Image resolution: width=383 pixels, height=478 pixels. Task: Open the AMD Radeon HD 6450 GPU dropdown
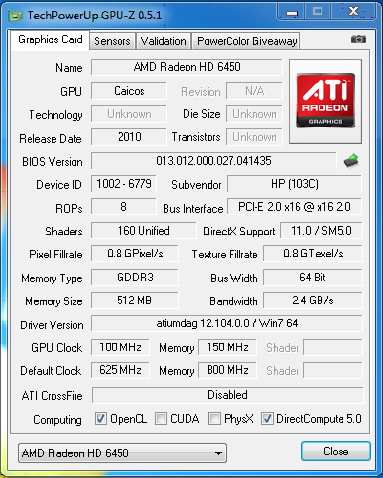tap(122, 453)
